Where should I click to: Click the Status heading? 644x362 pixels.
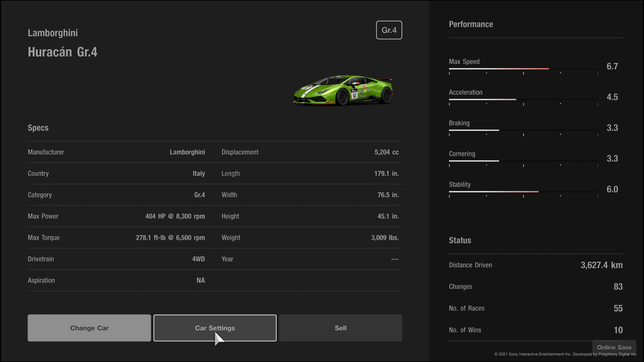(460, 240)
